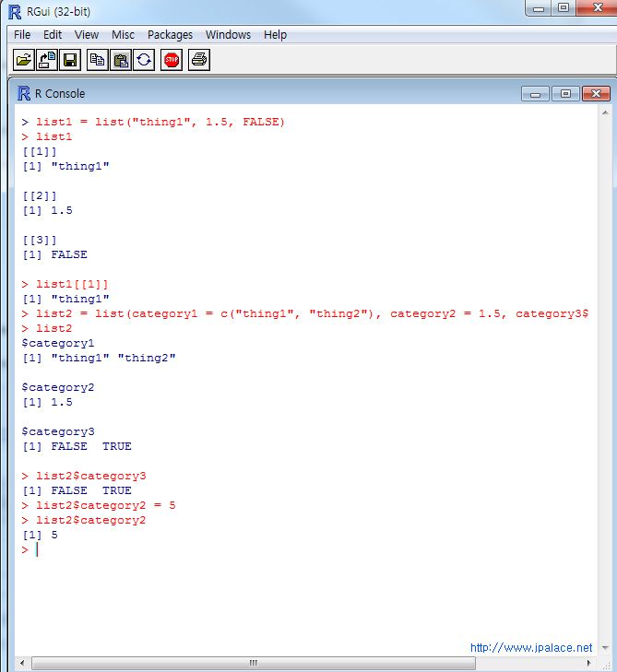
Task: Click the [[2]] output line
Action: tap(40, 195)
